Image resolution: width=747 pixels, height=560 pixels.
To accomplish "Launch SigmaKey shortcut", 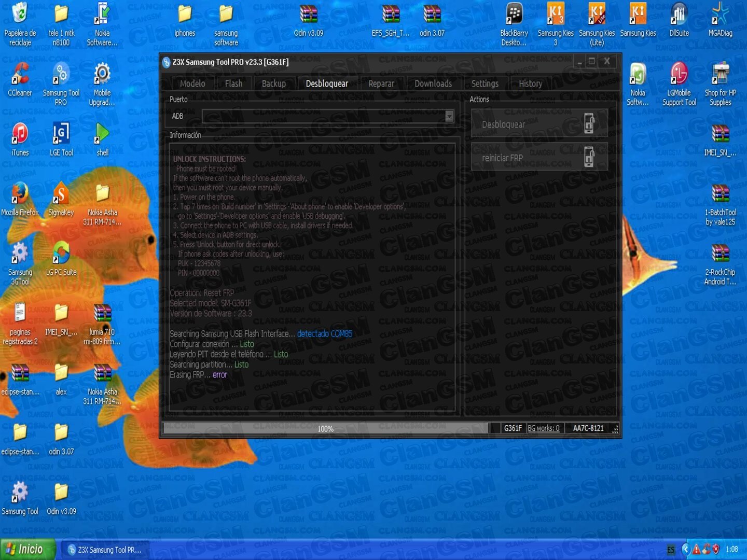I will coord(61,200).
